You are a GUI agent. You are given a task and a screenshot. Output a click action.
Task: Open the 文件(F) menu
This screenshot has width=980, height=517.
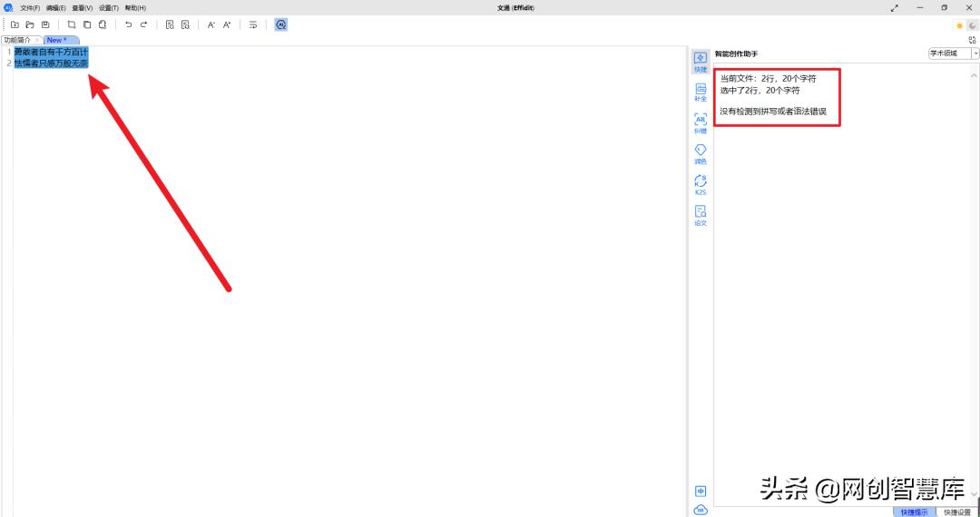pos(30,8)
